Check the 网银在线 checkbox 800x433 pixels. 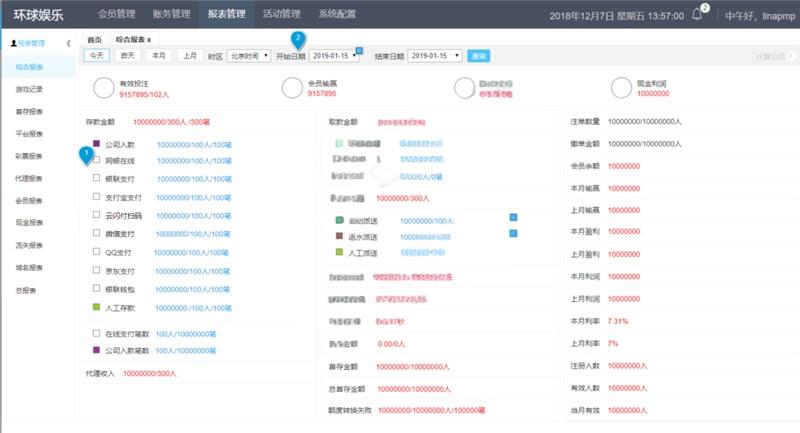pos(96,160)
